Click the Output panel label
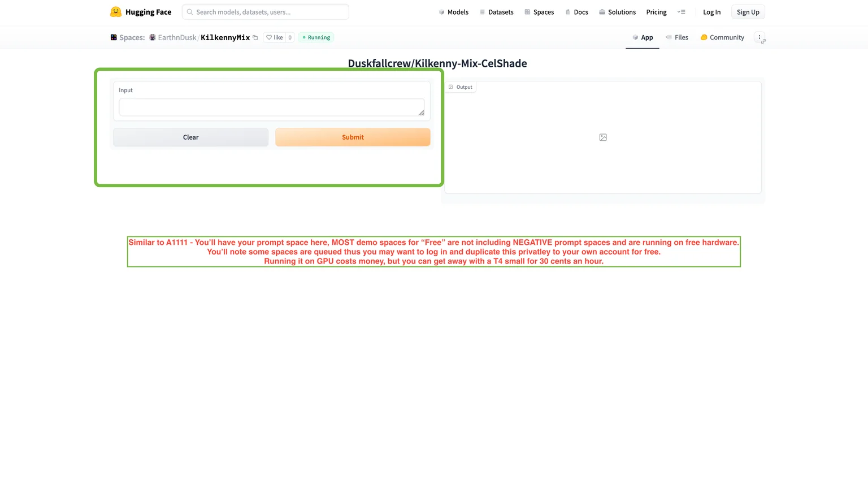868x504 pixels. (461, 87)
